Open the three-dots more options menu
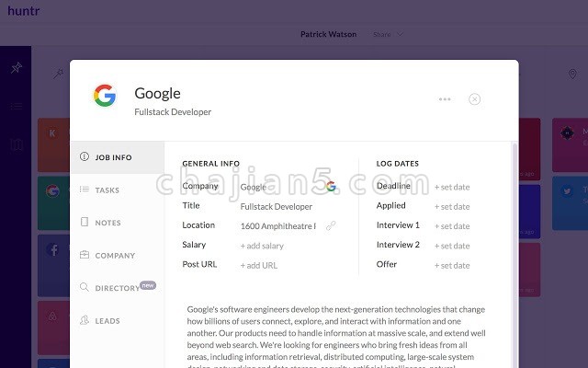The image size is (588, 368). click(445, 98)
